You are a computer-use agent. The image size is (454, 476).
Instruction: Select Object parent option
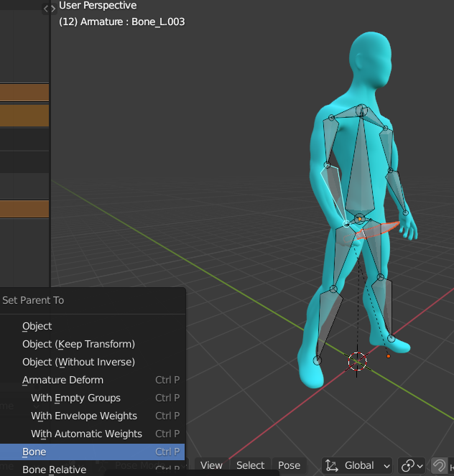pyautogui.click(x=37, y=326)
